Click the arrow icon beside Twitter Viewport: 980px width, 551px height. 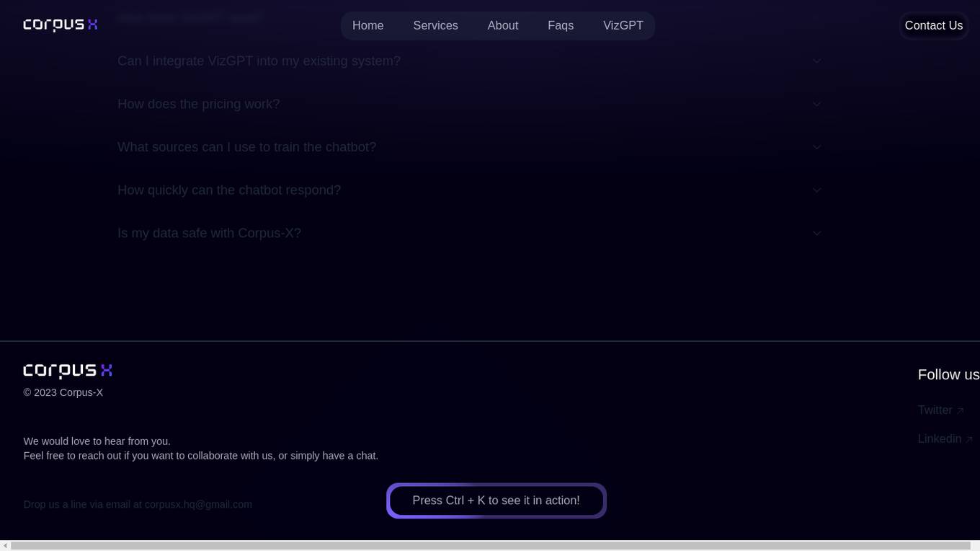coord(960,410)
